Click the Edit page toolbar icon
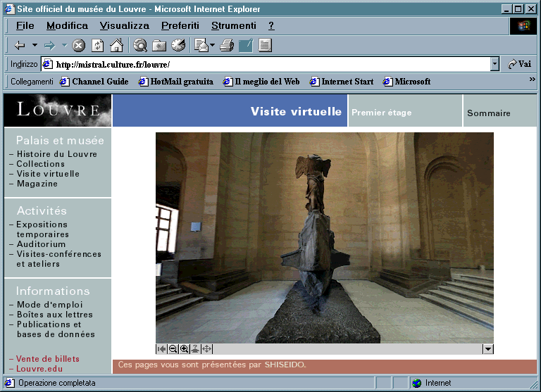541x392 pixels. [x=246, y=45]
